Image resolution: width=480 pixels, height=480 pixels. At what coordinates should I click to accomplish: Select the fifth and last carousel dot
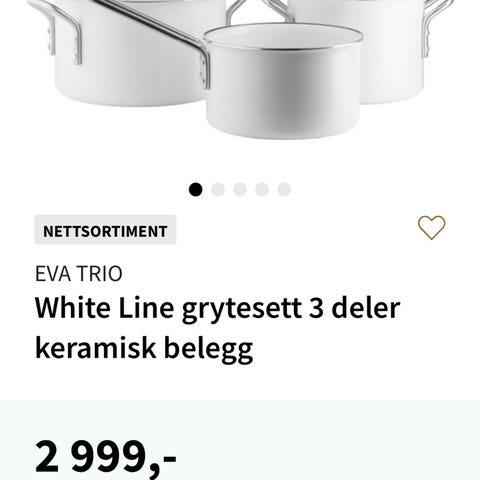click(x=284, y=190)
